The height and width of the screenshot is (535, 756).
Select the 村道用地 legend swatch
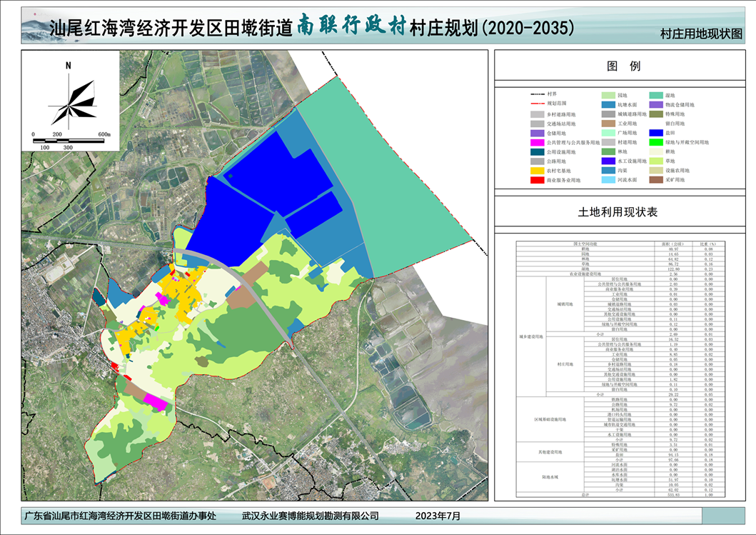coord(608,142)
